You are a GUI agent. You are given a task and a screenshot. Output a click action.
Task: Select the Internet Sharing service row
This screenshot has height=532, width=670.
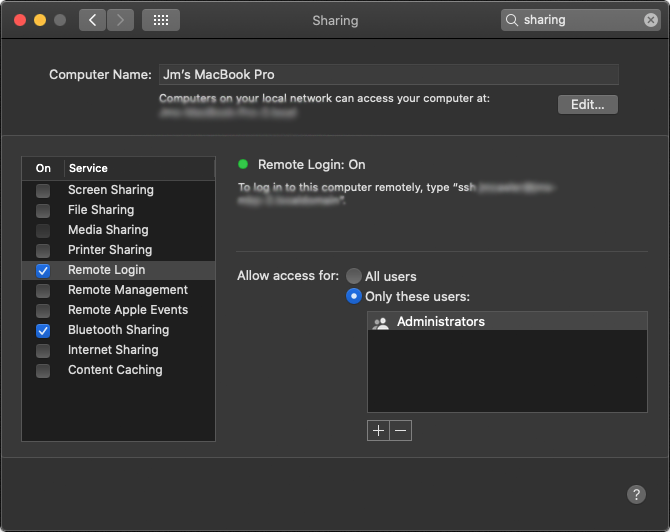coord(118,350)
